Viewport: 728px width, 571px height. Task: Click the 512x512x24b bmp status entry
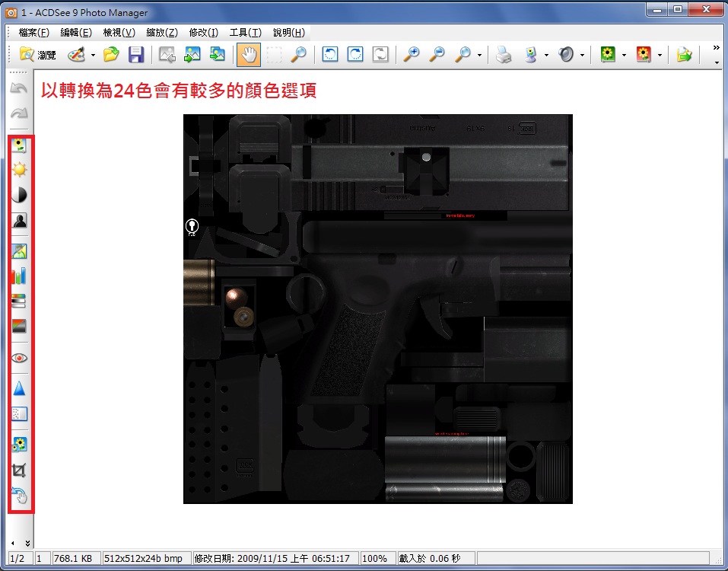click(x=147, y=559)
